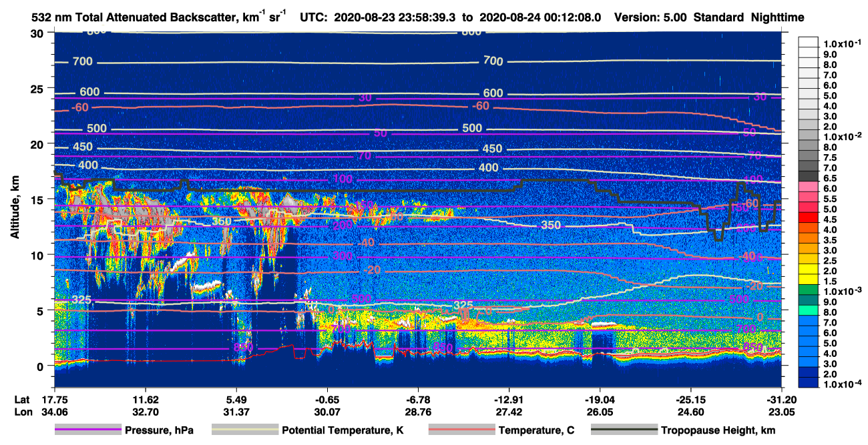The image size is (868, 445).
Task: Click the 'Lon' row label
Action: click(x=22, y=412)
